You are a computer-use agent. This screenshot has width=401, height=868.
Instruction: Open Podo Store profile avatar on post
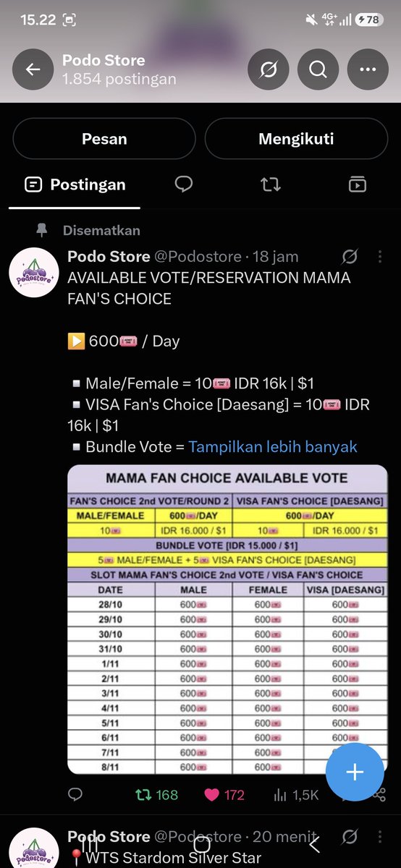click(x=34, y=273)
